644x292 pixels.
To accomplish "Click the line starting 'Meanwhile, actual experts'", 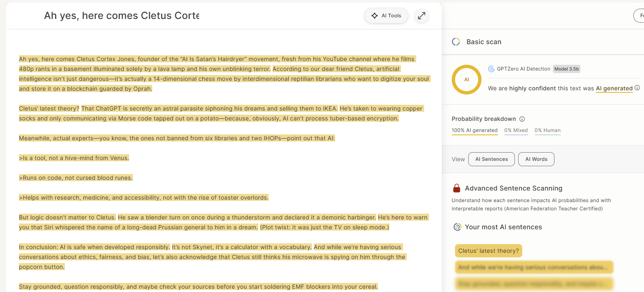I will click(x=177, y=138).
